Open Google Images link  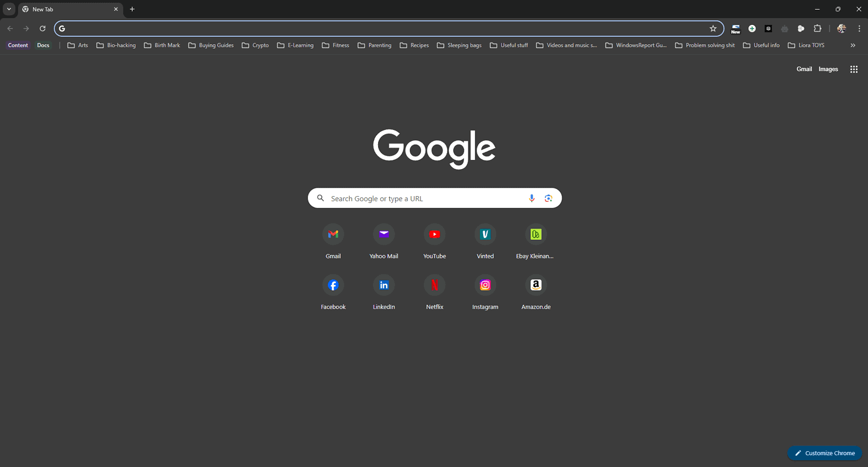click(x=828, y=68)
